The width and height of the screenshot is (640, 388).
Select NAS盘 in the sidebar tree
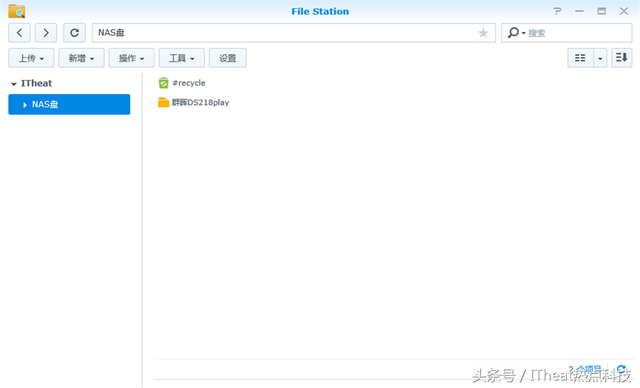(x=69, y=104)
